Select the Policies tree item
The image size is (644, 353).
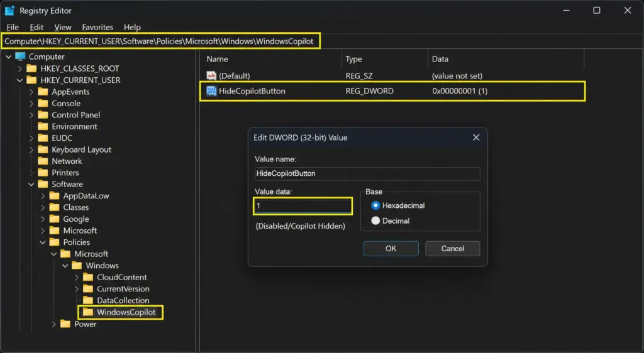[x=76, y=242]
